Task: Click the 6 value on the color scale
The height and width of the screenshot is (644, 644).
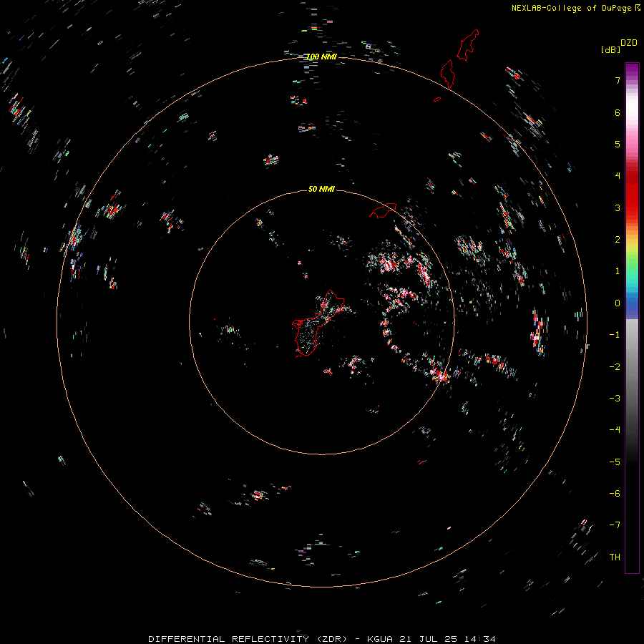Action: [618, 112]
